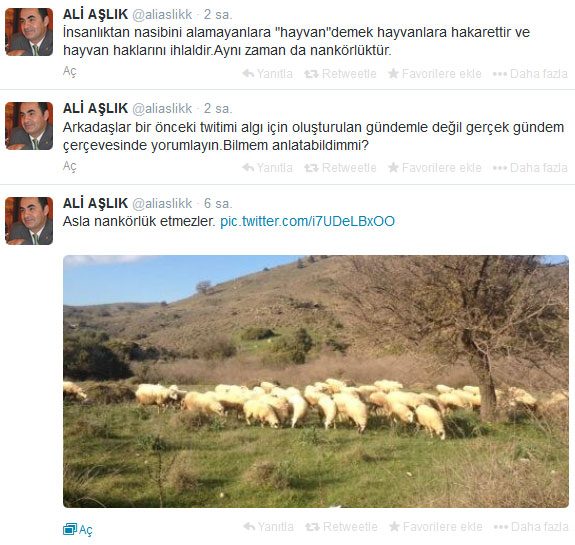Reply to the sheep photo tweet

point(268,527)
